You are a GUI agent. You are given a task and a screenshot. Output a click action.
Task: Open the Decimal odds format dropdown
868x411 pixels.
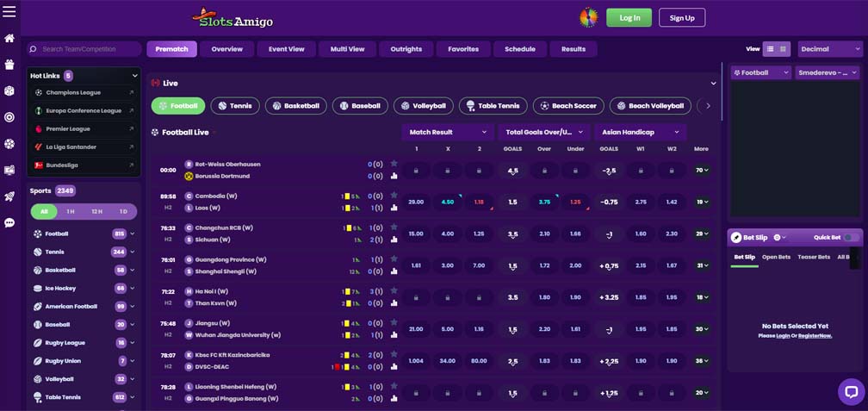coord(830,49)
